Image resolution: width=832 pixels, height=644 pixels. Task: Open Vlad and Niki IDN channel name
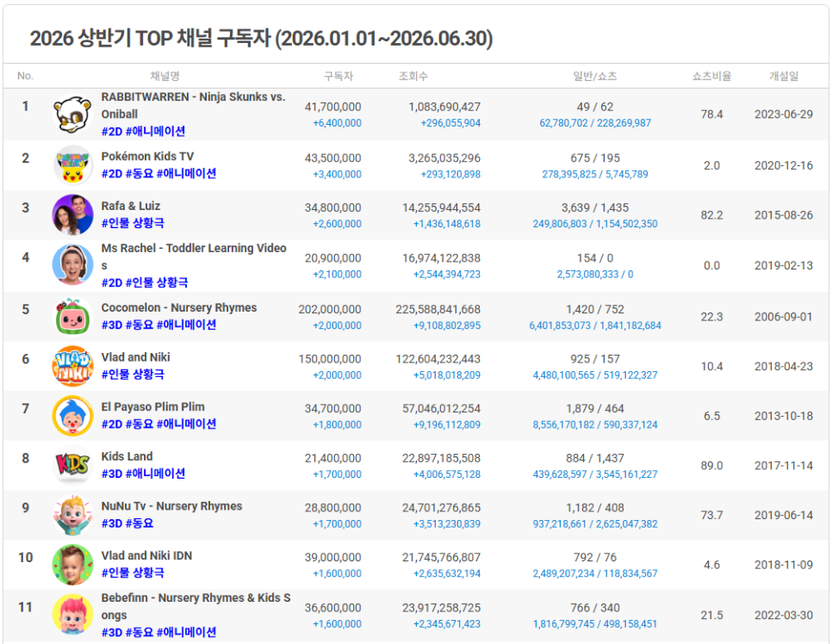pyautogui.click(x=147, y=556)
